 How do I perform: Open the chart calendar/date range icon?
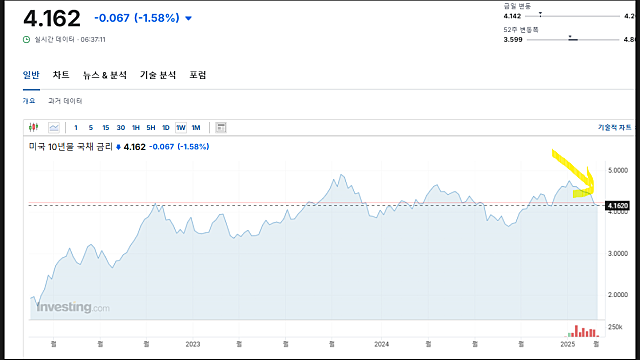[x=221, y=128]
